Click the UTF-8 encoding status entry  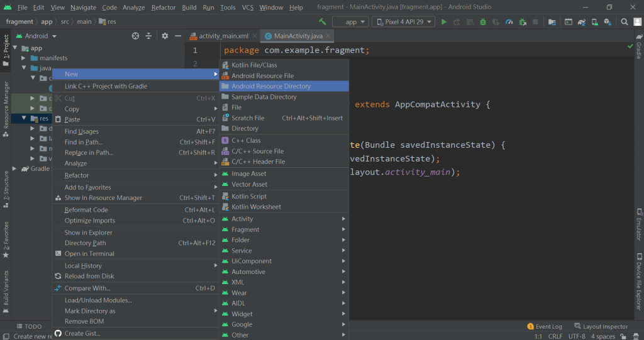577,336
